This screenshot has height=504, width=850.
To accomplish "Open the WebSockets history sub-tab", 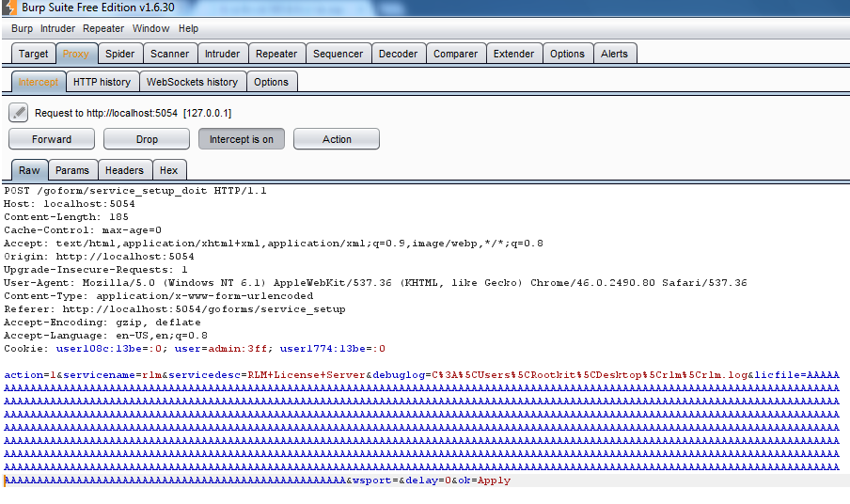I will tap(192, 82).
